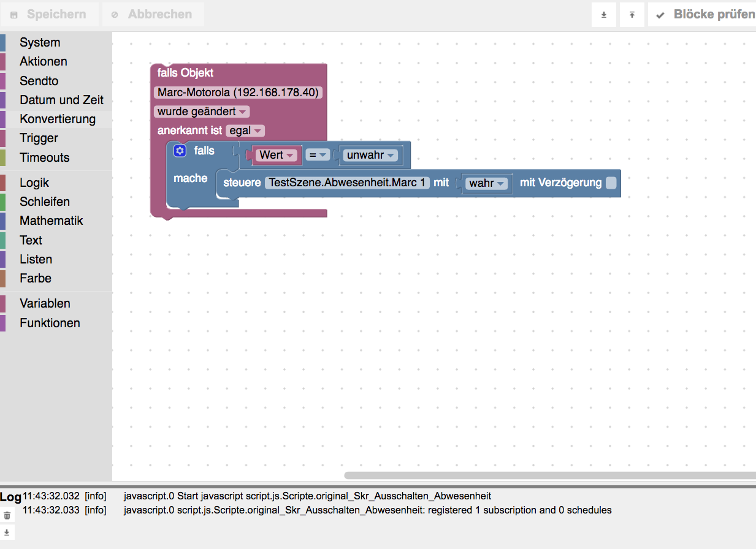This screenshot has height=549, width=756.
Task: Open the gear settings on the falls block
Action: pyautogui.click(x=180, y=151)
